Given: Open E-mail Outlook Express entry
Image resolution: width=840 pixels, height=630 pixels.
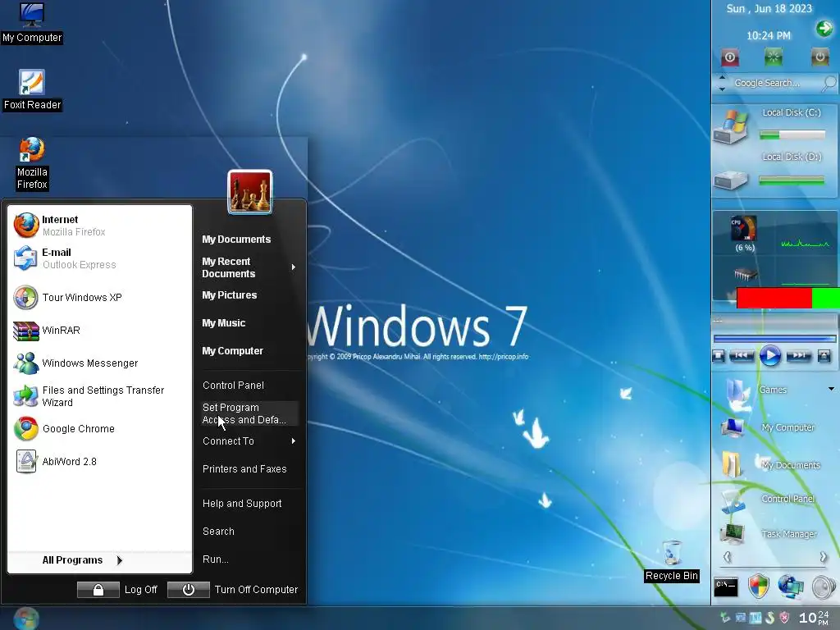Looking at the screenshot, I should tap(99, 258).
